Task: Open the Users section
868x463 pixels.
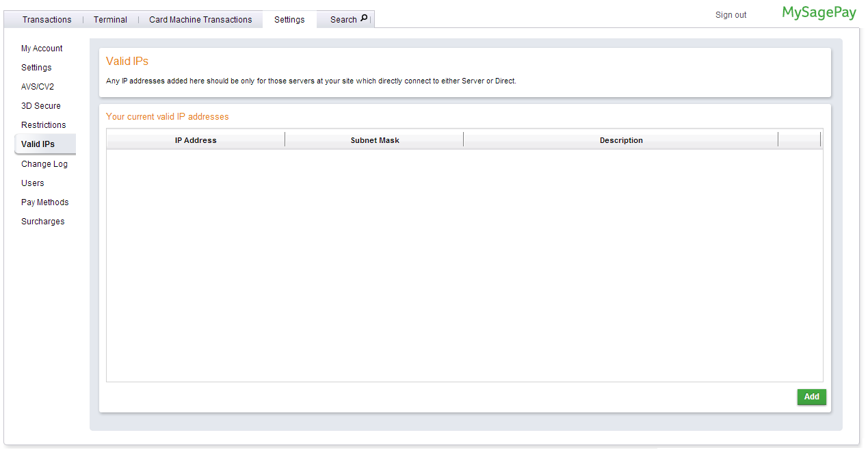Action: pyautogui.click(x=33, y=183)
